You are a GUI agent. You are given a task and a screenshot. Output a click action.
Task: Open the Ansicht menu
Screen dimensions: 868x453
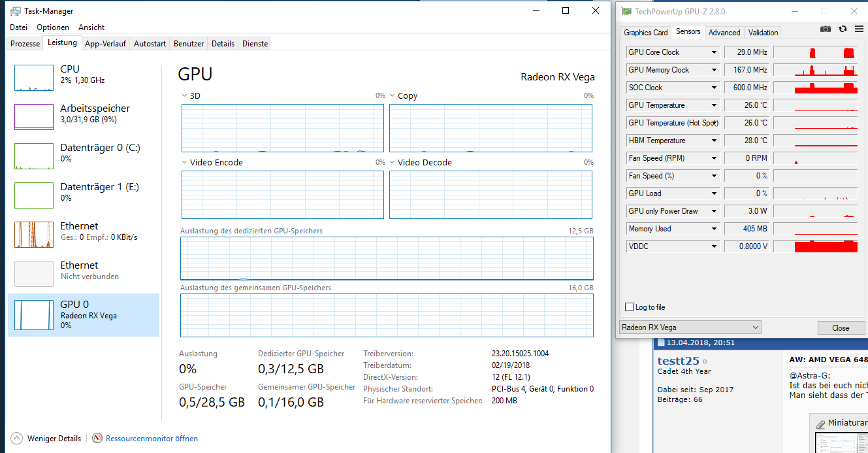pyautogui.click(x=91, y=27)
